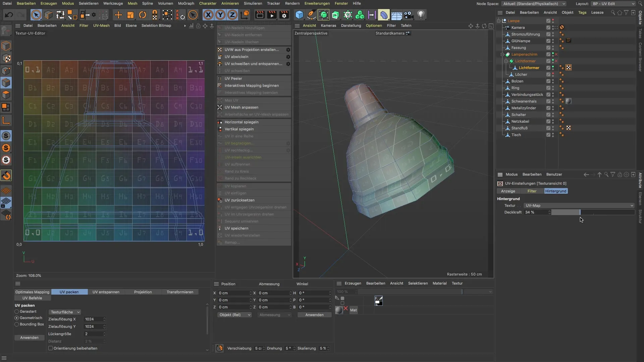The height and width of the screenshot is (362, 644).
Task: Click the search icon in Object manager
Action: click(613, 12)
